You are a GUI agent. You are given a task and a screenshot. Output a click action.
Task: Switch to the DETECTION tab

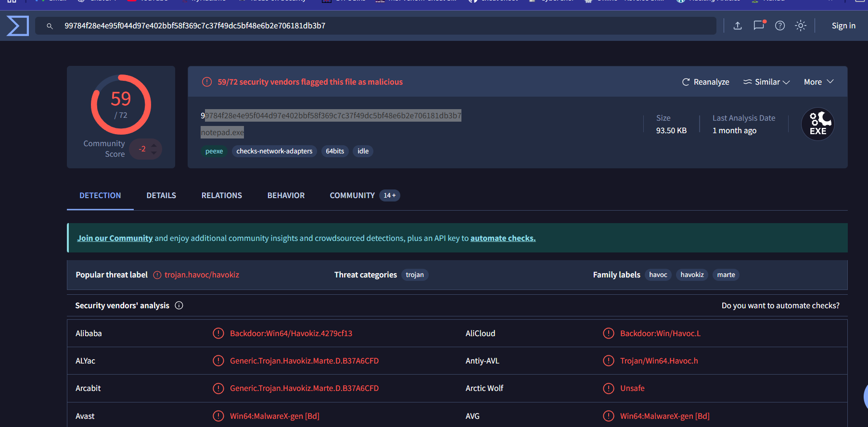pyautogui.click(x=100, y=195)
